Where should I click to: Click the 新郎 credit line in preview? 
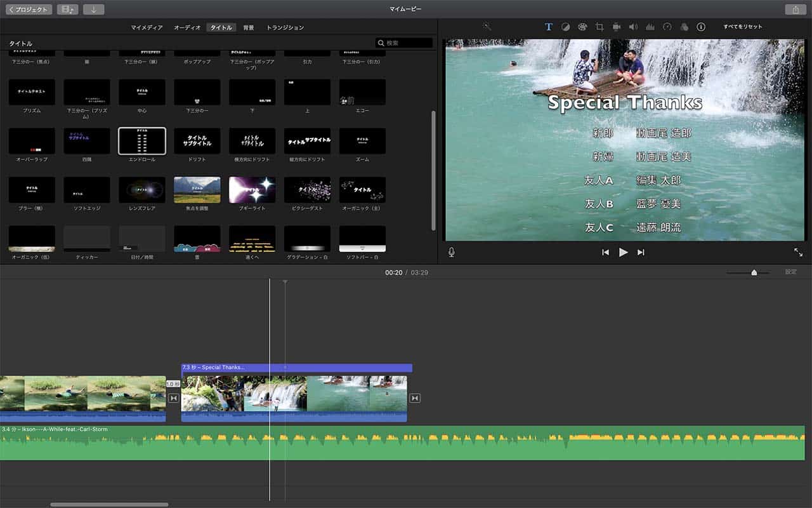pyautogui.click(x=642, y=133)
